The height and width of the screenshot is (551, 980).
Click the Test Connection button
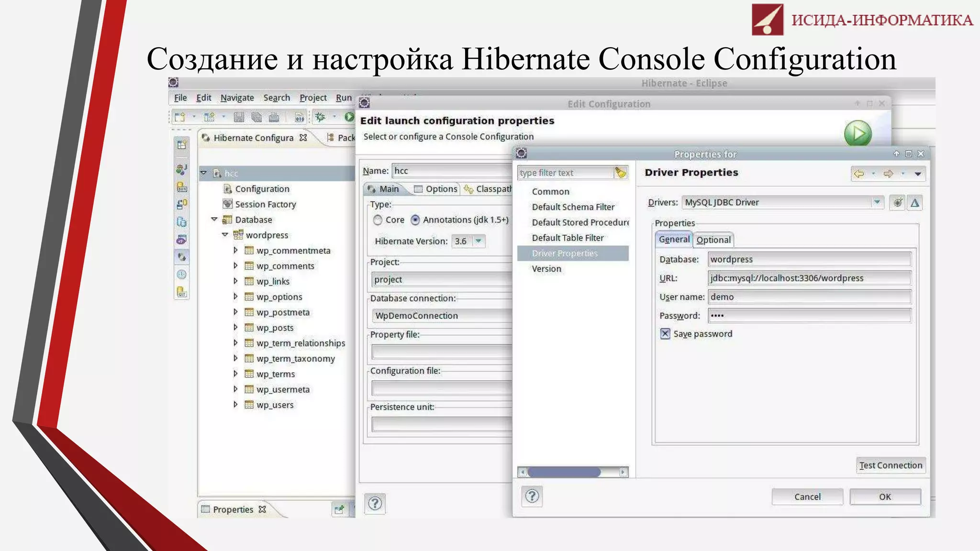[891, 465]
